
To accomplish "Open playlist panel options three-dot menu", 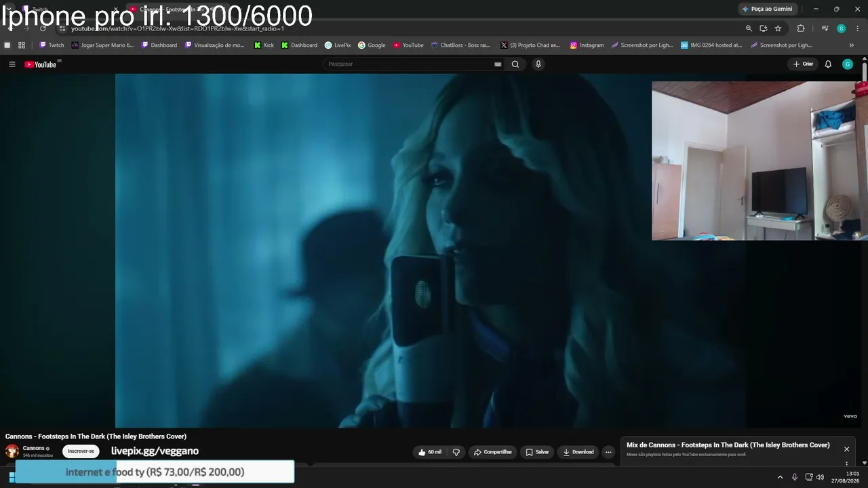I will click(846, 464).
